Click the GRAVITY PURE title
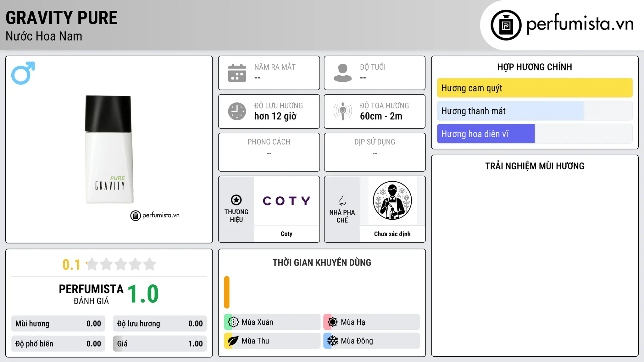 (62, 18)
